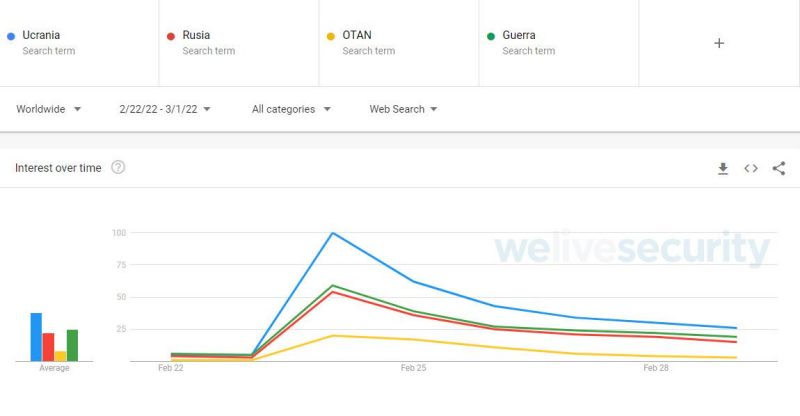Click the Ucrania peak on the line chart
The height and width of the screenshot is (416, 800).
coord(332,233)
